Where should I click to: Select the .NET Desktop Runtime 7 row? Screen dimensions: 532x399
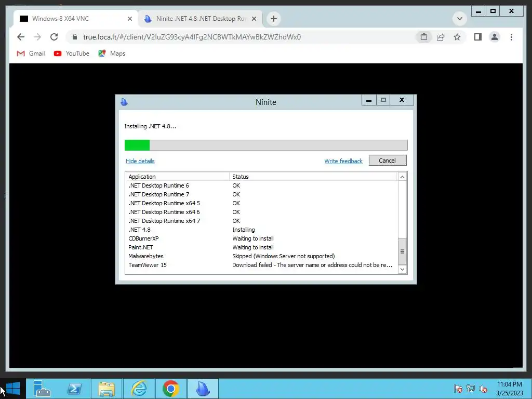[261, 194]
